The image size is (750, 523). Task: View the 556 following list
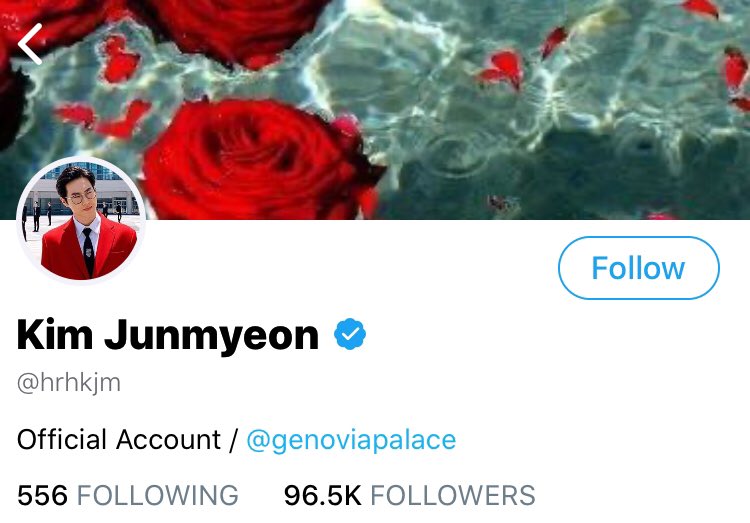(x=128, y=495)
